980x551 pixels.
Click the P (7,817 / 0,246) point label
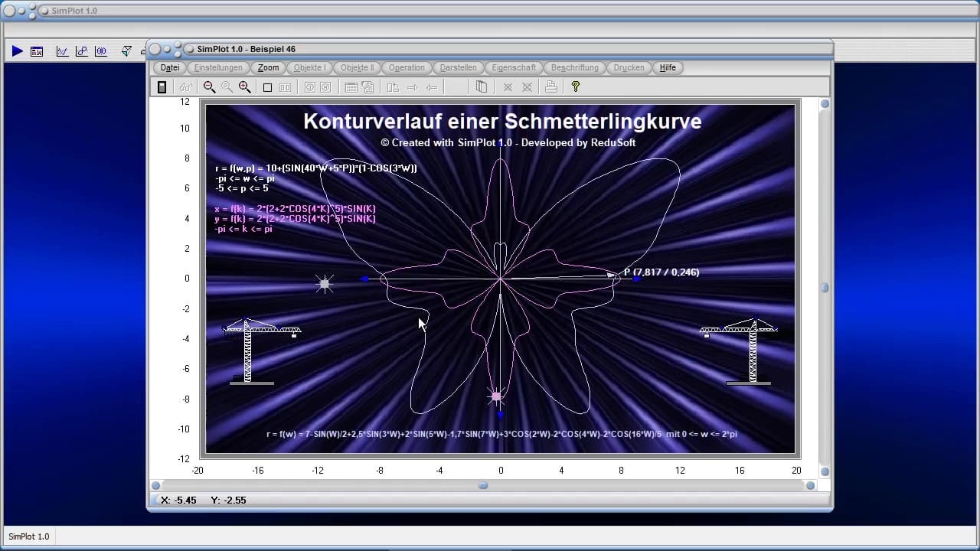[x=661, y=272]
